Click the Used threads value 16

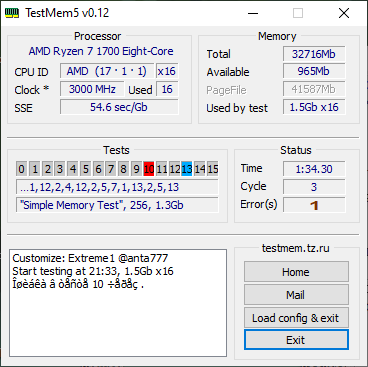tap(167, 89)
